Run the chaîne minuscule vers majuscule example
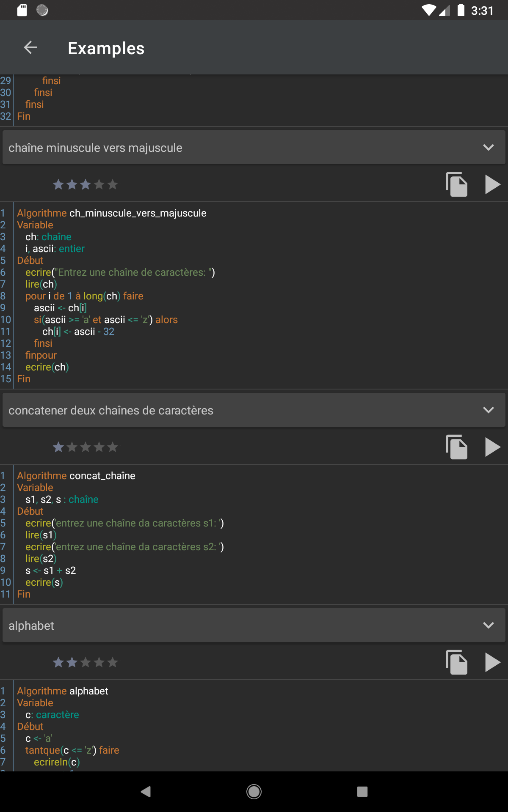Viewport: 508px width, 812px height. [492, 184]
